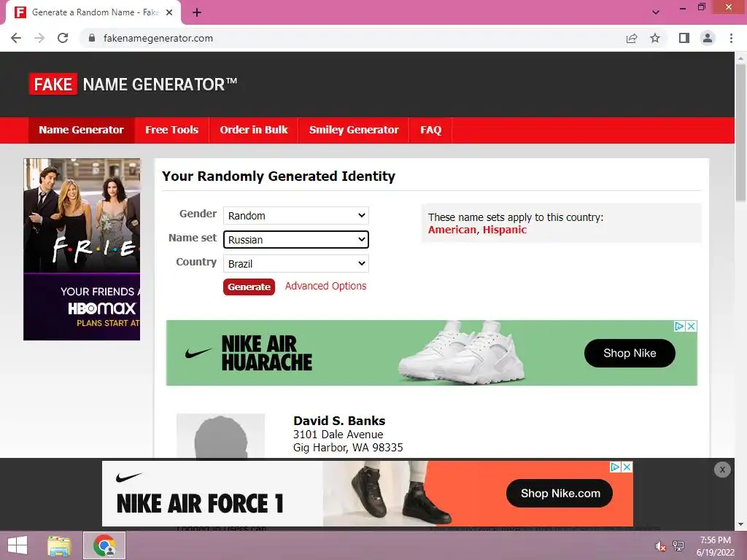
Task: Click the padlock site info icon
Action: click(92, 38)
